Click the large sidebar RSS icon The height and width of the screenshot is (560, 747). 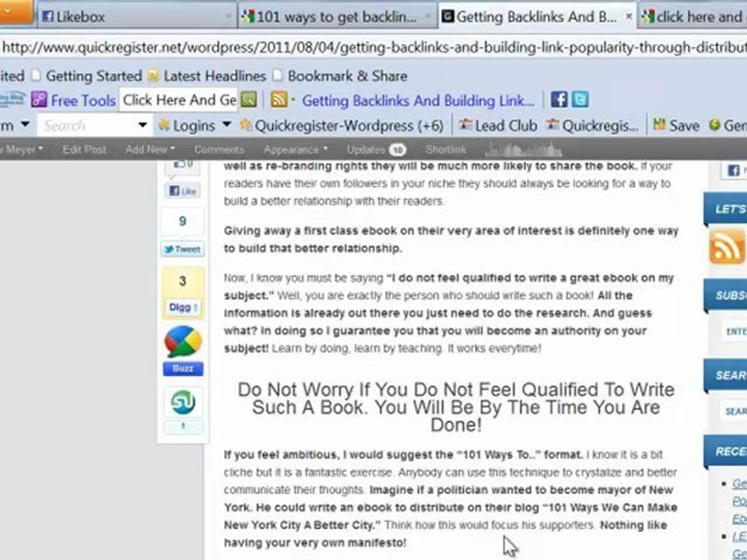[x=727, y=247]
